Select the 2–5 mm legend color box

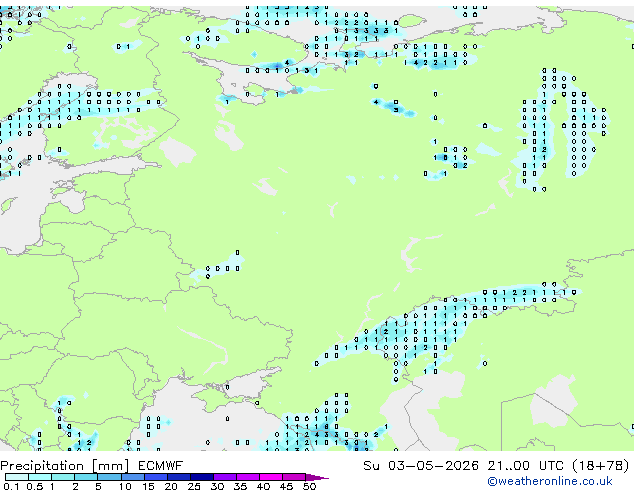pos(86,477)
